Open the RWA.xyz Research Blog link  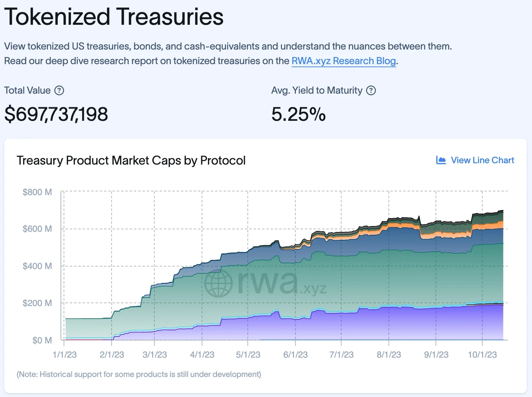coord(344,61)
